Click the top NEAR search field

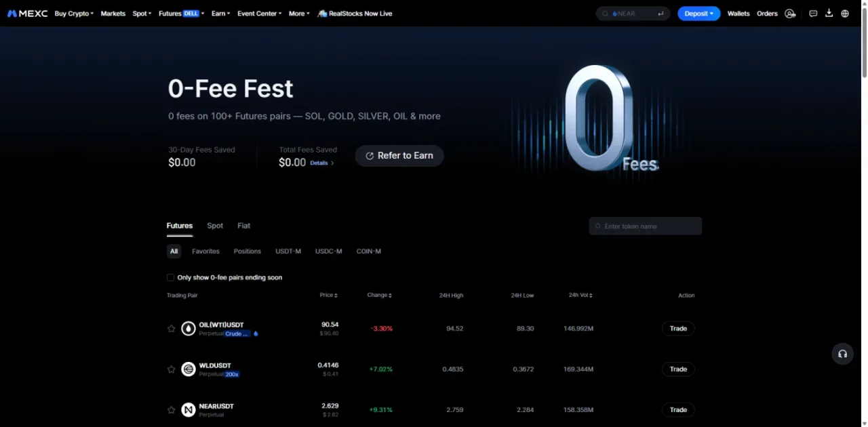click(x=633, y=14)
